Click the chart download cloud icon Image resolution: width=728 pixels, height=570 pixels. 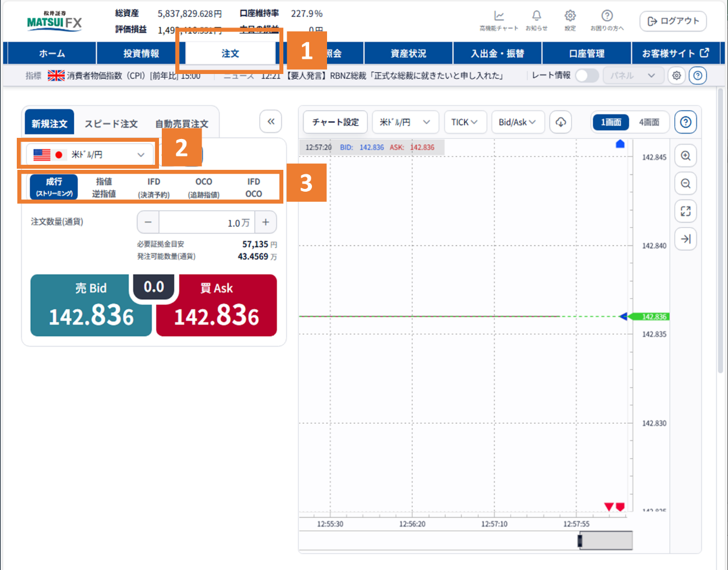561,122
